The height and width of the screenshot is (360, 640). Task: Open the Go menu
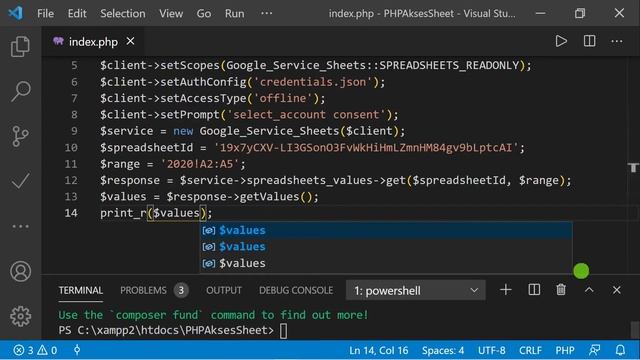point(204,13)
